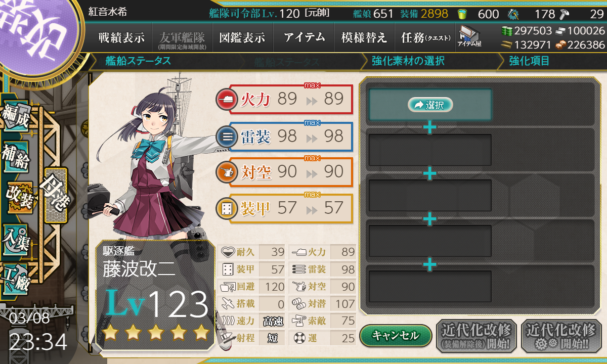
Task: Click the 対空 anti-air stat icon
Action: (226, 172)
